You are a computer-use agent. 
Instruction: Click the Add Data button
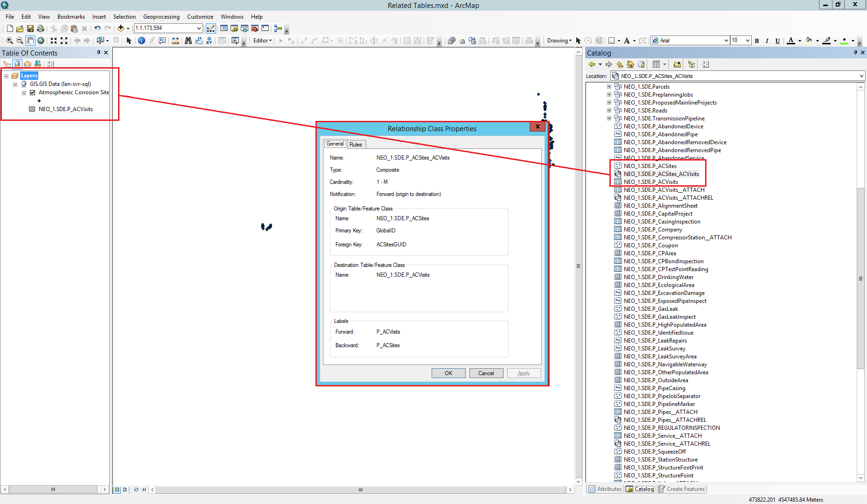120,28
